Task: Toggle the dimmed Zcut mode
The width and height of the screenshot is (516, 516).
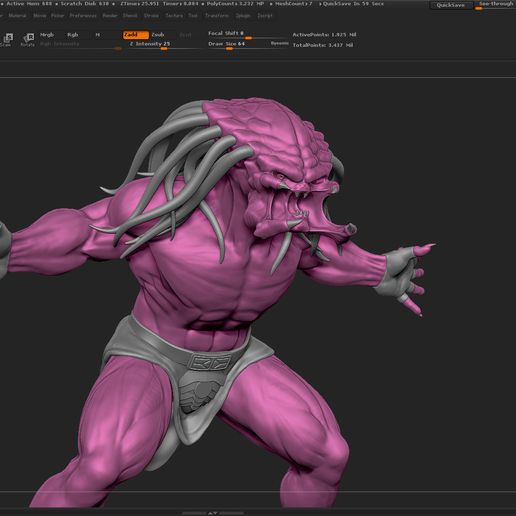Action: coord(185,35)
